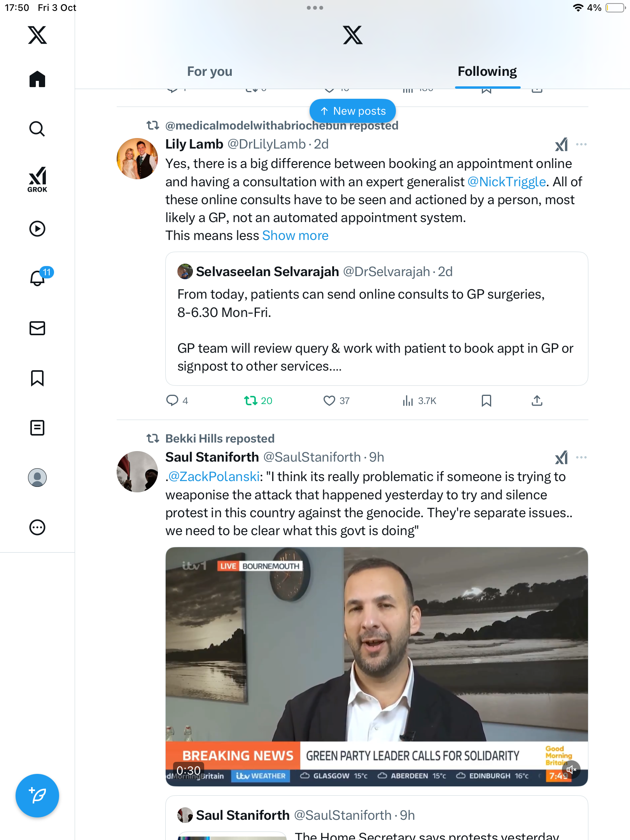This screenshot has height=840, width=630.
Task: Select the Following tab
Action: [487, 72]
